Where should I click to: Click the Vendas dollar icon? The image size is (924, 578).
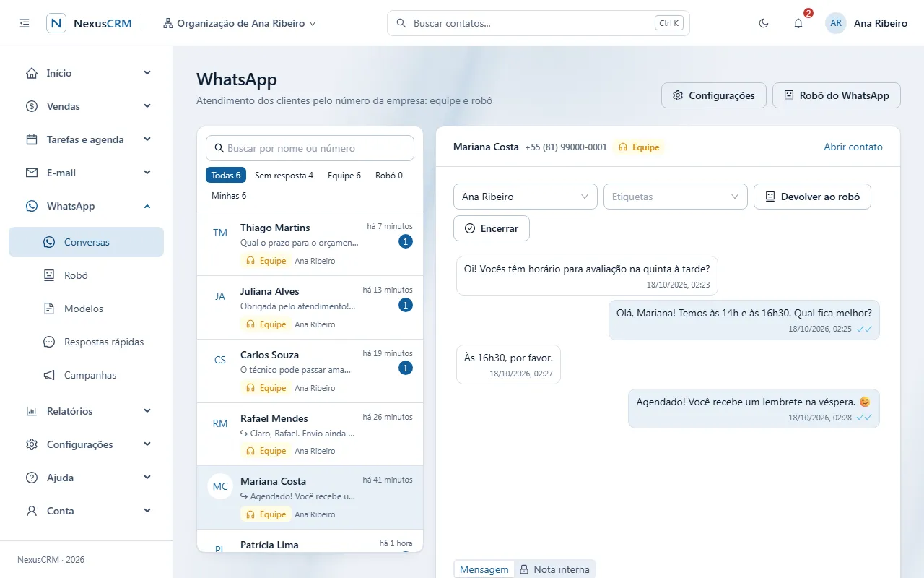(32, 106)
